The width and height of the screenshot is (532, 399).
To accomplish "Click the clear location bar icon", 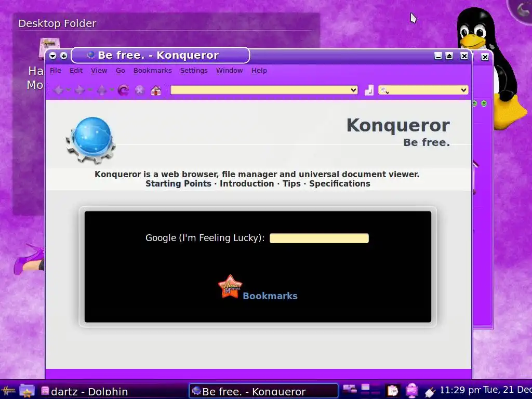I will click(x=369, y=90).
